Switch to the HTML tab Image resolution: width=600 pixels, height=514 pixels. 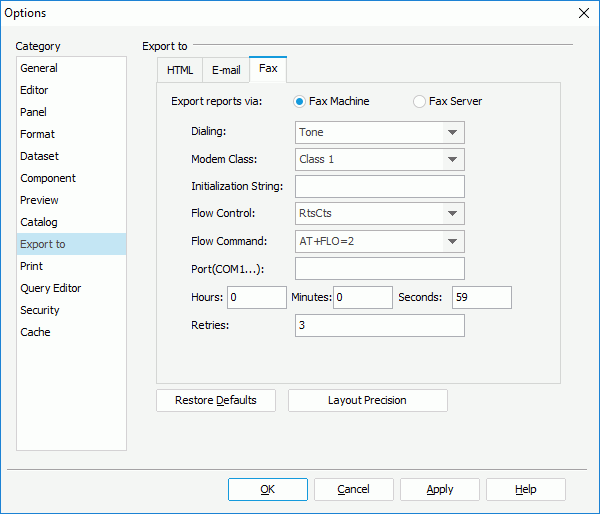[x=180, y=70]
